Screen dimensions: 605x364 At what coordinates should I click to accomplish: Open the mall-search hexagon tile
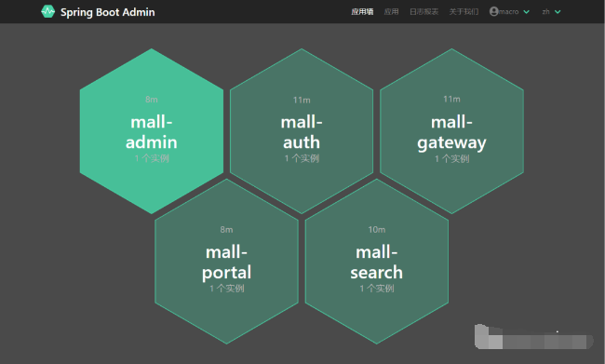377,262
